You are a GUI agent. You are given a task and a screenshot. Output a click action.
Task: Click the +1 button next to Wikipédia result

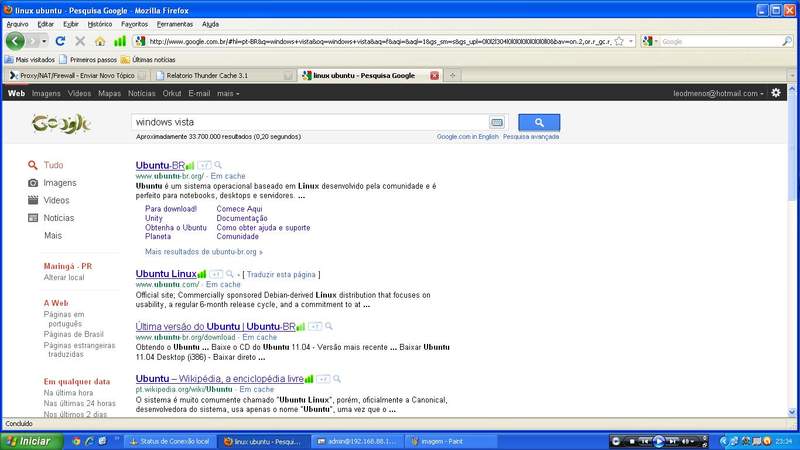point(323,379)
